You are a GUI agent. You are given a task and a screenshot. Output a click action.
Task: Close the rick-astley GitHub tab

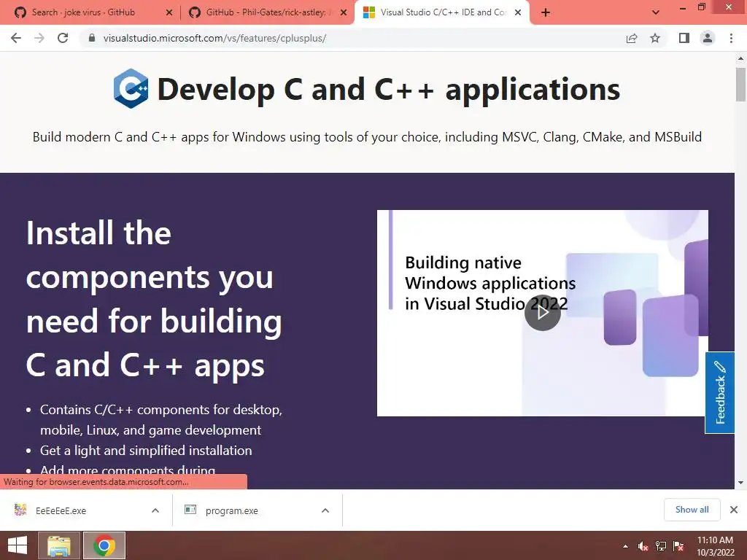tap(344, 12)
